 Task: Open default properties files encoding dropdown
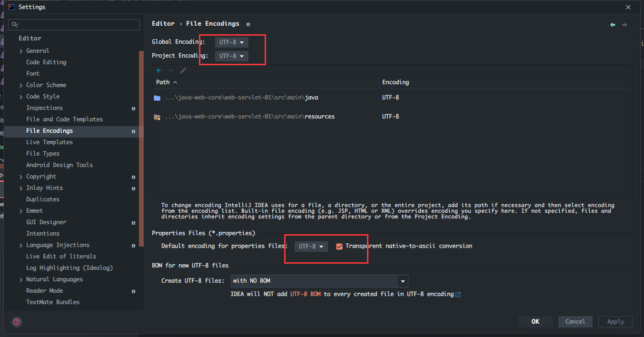coord(311,246)
